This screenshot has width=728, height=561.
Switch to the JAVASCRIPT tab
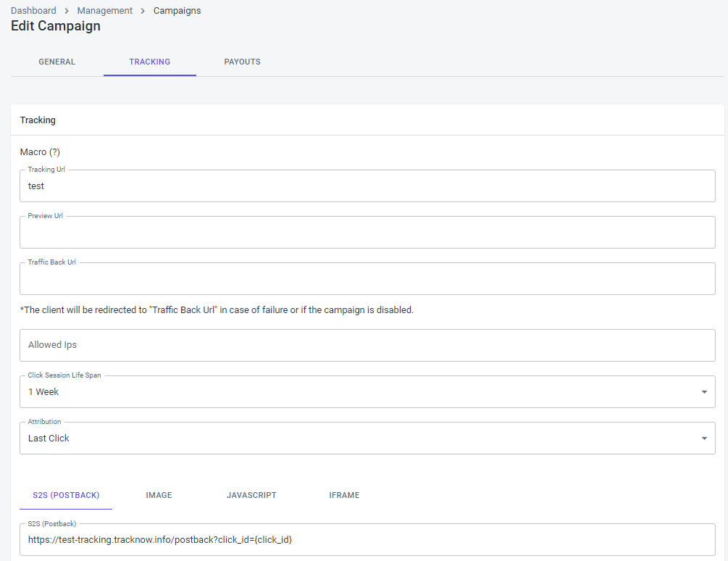point(251,495)
